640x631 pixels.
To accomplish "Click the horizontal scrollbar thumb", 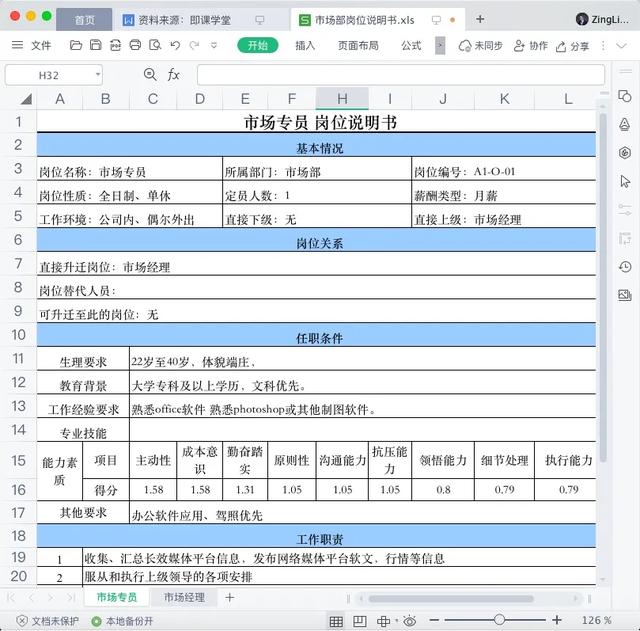I will tap(451, 598).
